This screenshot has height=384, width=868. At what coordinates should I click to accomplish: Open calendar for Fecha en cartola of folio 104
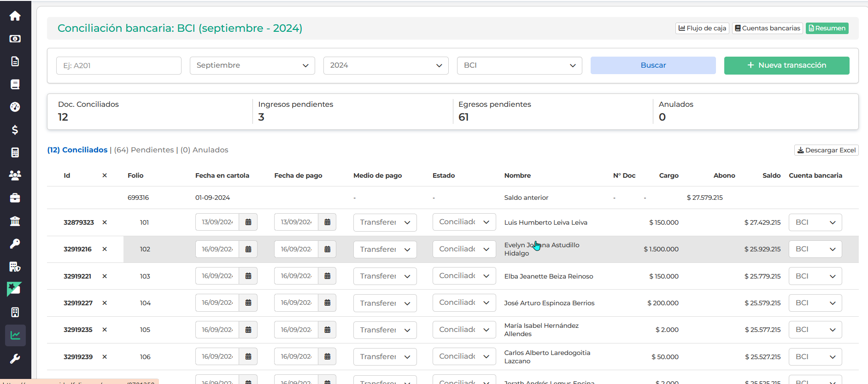click(x=248, y=303)
